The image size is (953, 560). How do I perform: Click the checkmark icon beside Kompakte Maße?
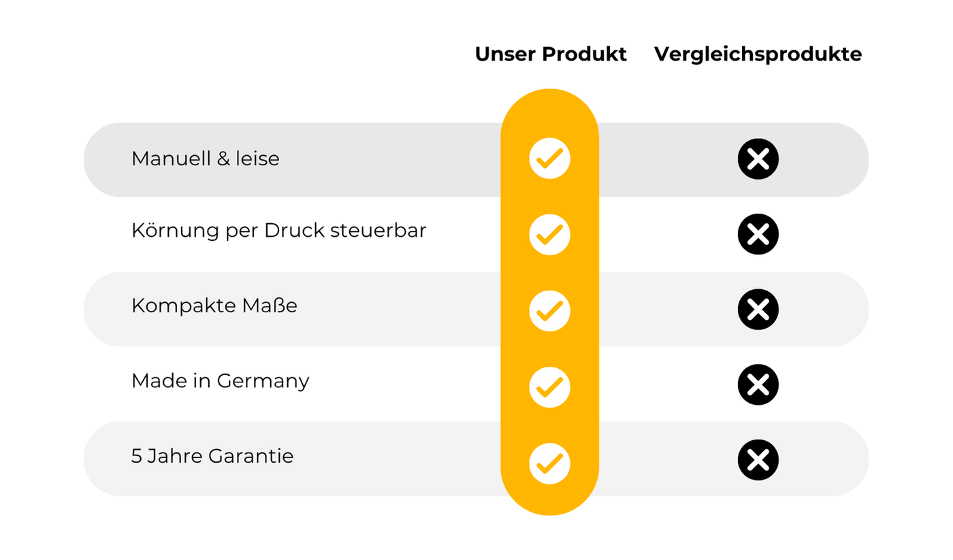pos(549,310)
